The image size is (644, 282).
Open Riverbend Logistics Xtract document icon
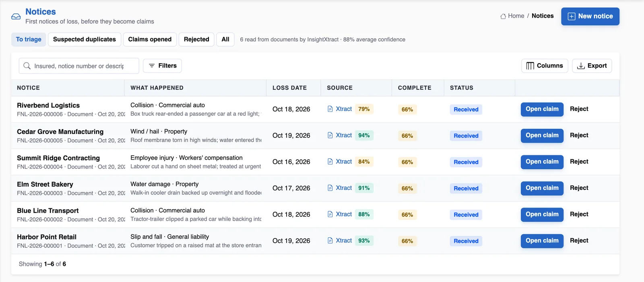[330, 109]
